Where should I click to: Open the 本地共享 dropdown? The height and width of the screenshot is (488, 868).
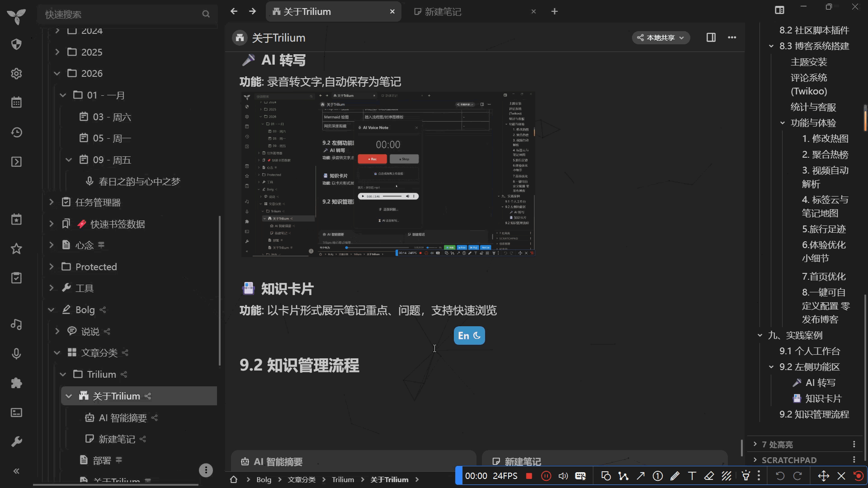tap(661, 38)
